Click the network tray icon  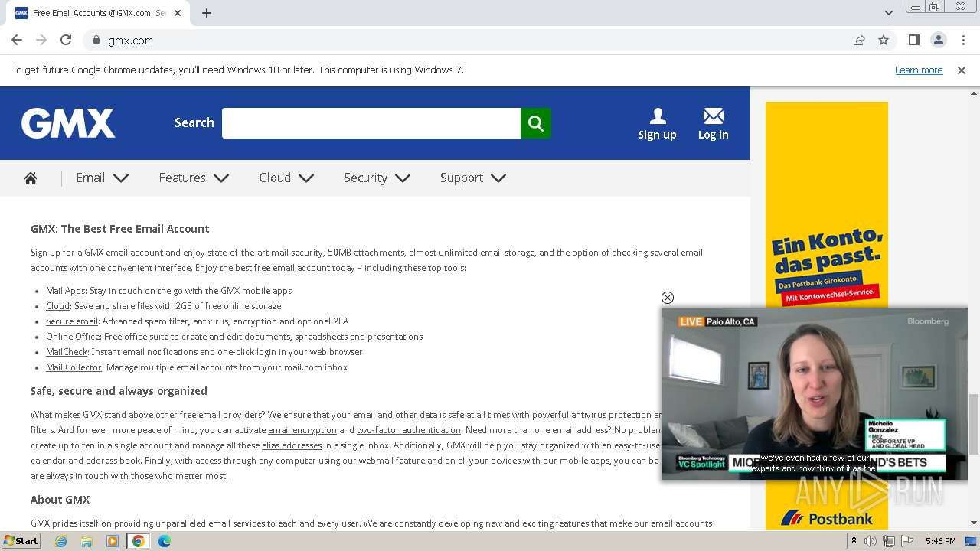(888, 541)
